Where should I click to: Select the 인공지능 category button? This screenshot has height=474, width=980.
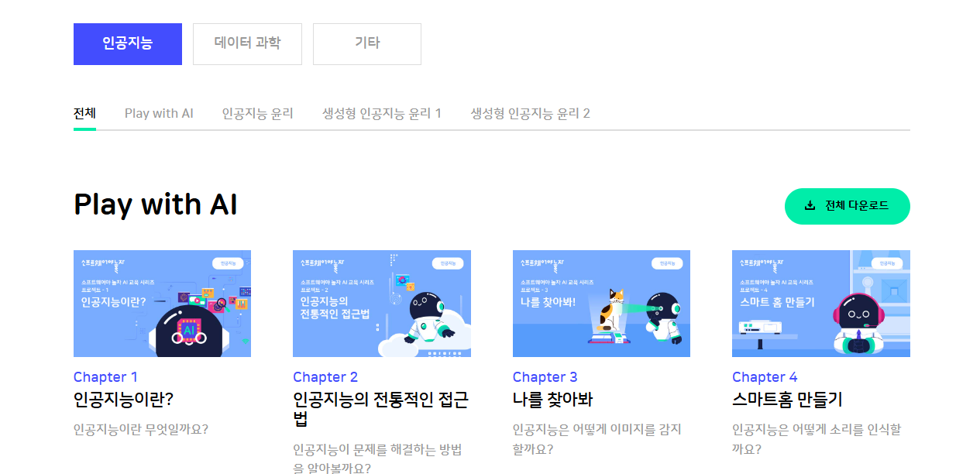click(128, 44)
